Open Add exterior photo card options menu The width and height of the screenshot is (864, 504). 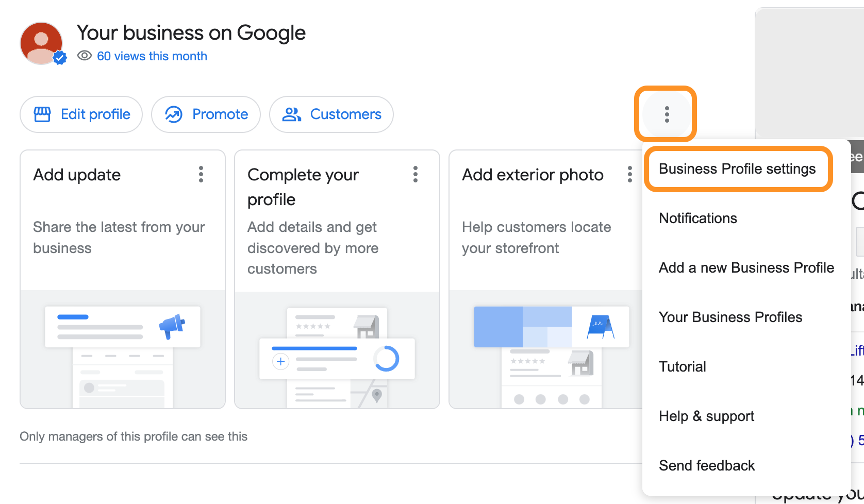coord(630,174)
